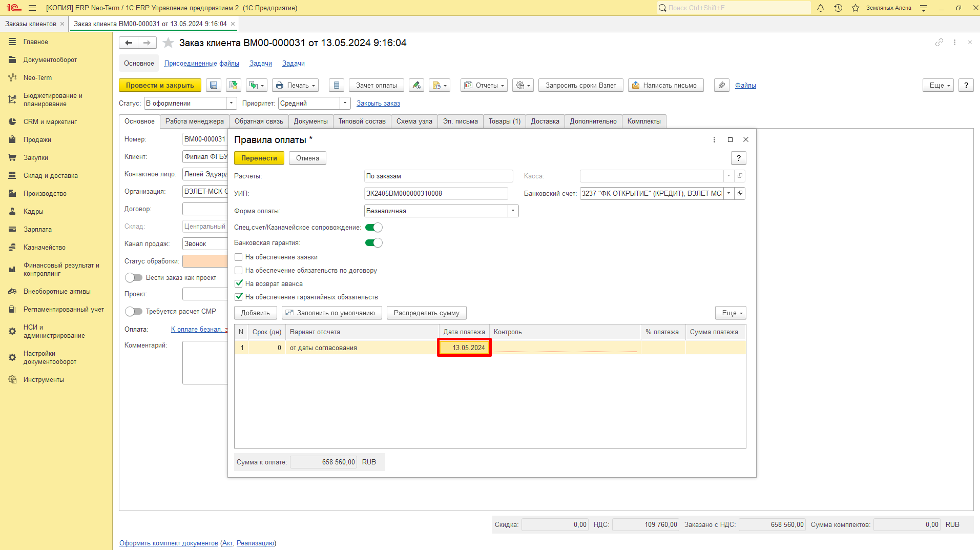Select the Статус обработки colored field

pos(205,261)
